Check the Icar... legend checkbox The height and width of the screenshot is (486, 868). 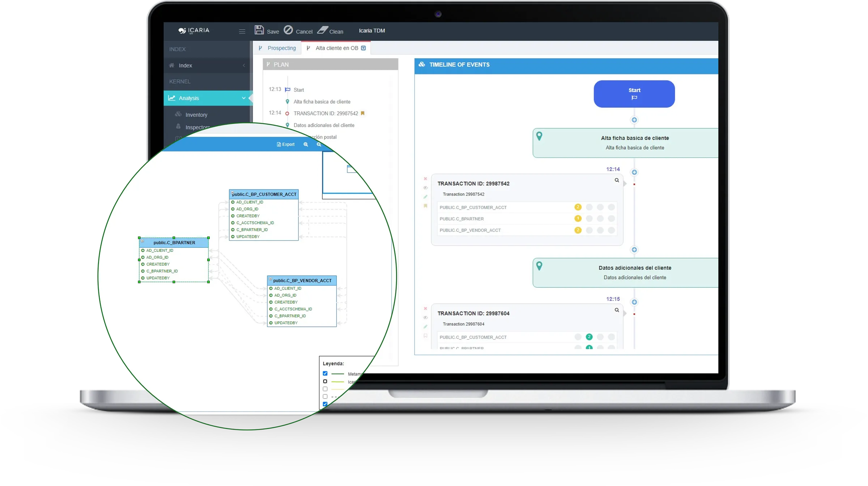[325, 381]
